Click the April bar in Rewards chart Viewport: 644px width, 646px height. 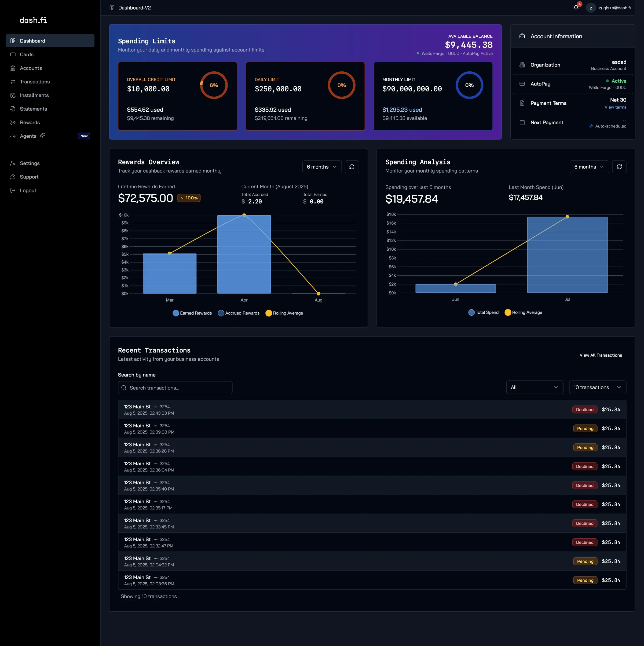pos(244,254)
